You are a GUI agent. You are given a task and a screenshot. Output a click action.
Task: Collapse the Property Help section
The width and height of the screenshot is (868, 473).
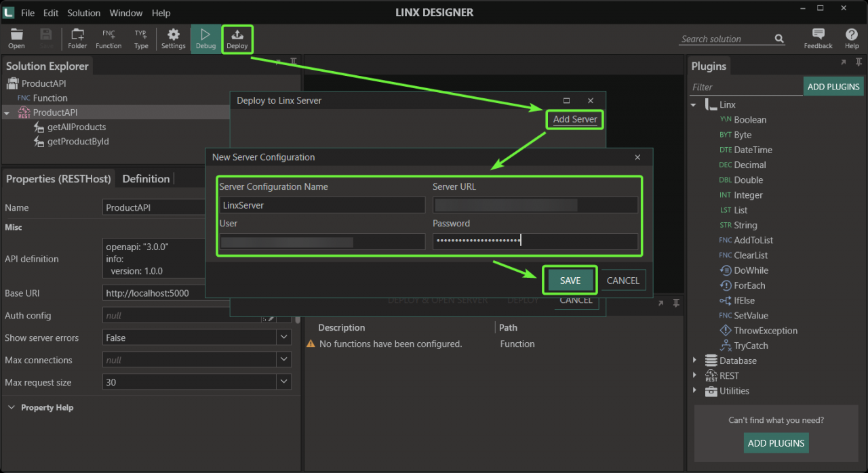(11, 407)
